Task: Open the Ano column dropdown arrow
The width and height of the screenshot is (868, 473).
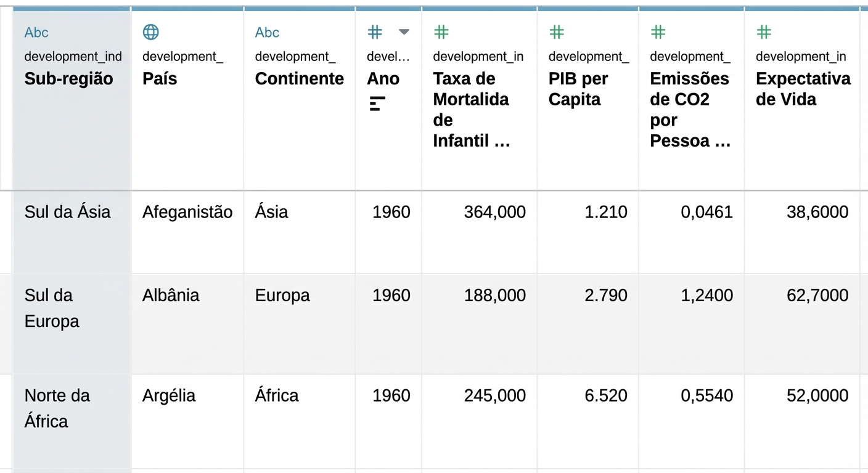Action: tap(404, 32)
